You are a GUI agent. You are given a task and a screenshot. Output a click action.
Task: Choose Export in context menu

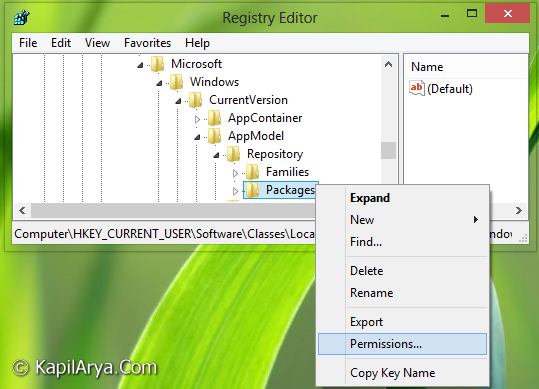pos(403,322)
